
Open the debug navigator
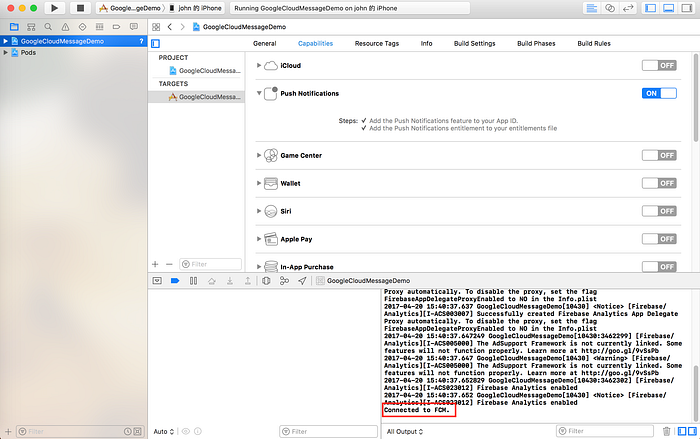99,27
